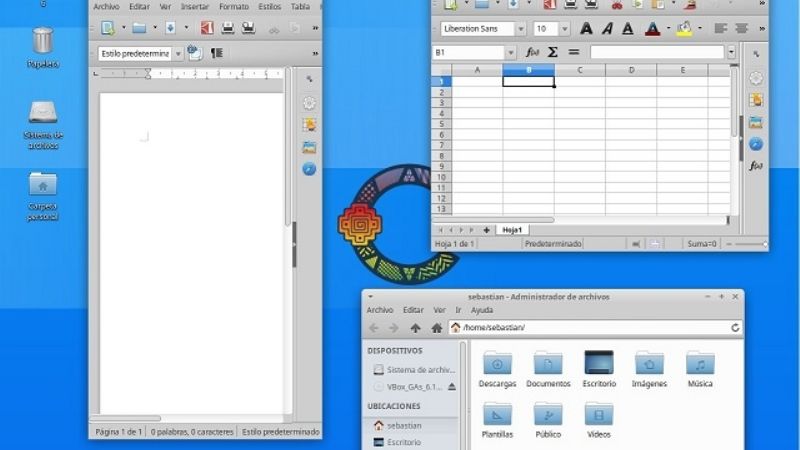Open Styles deck in Writer sidebar

pos(309,125)
